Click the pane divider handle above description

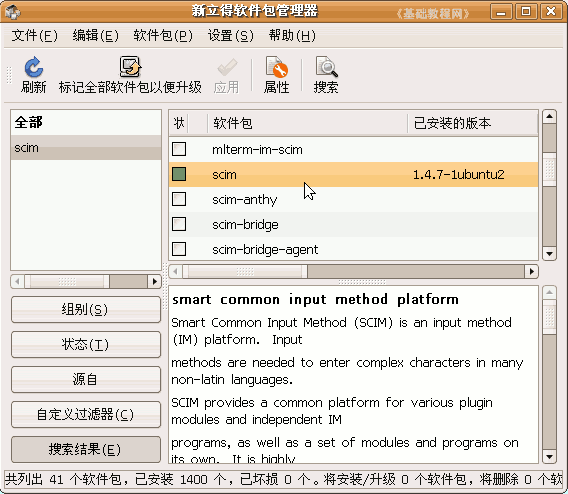(362, 282)
